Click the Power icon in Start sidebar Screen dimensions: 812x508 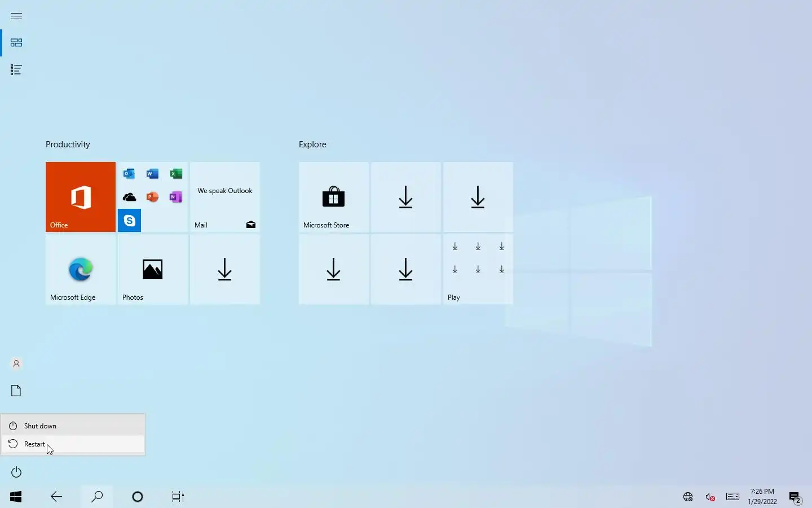(16, 472)
